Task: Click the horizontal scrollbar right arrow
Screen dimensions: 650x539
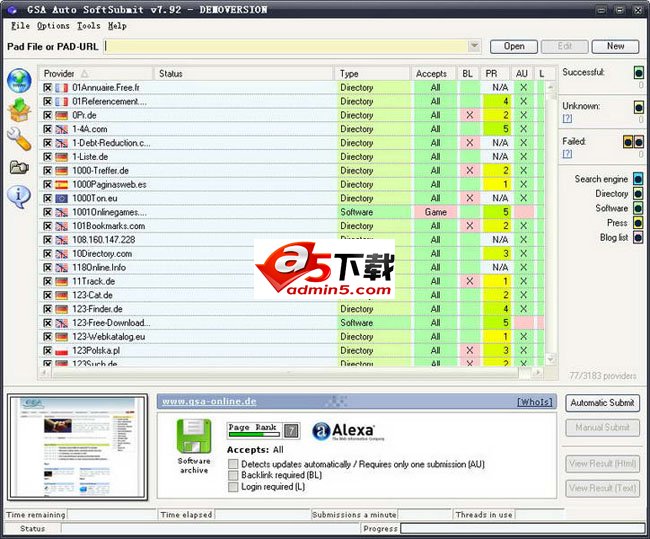Action: [538, 373]
